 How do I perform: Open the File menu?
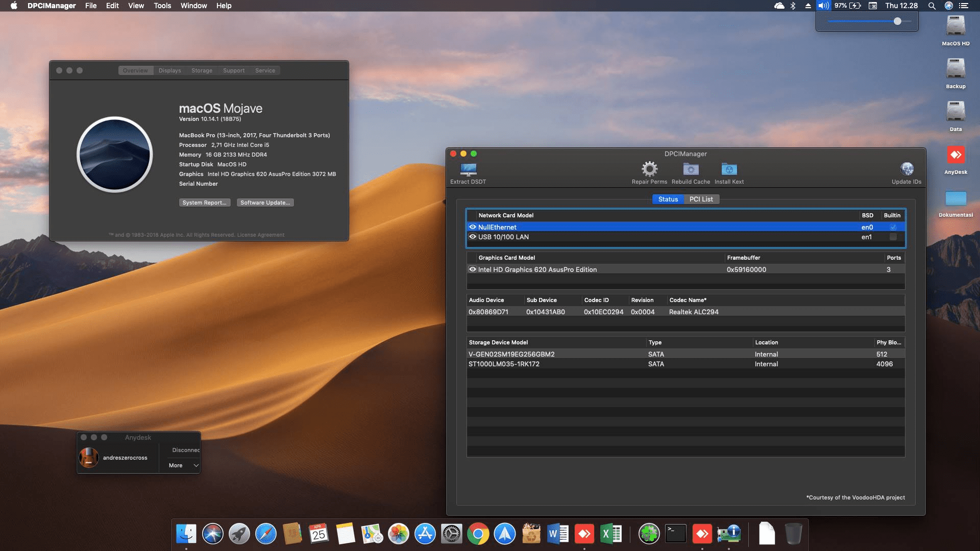[91, 6]
